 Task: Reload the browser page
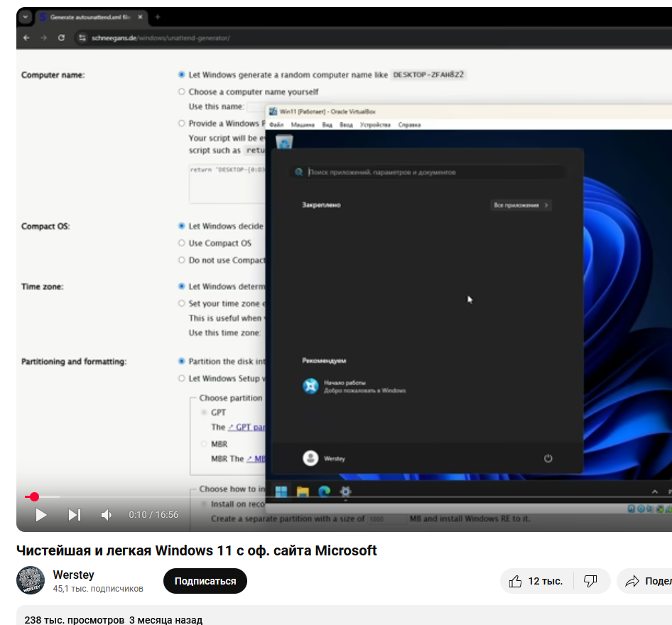(61, 38)
